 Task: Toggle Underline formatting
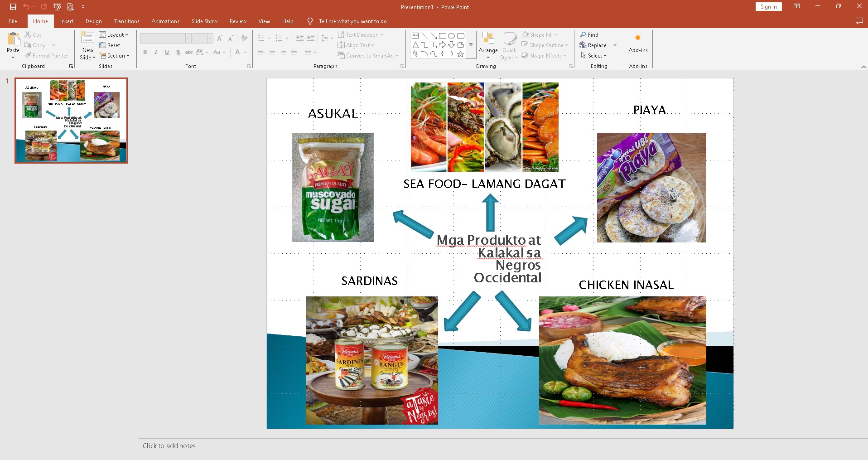(167, 52)
